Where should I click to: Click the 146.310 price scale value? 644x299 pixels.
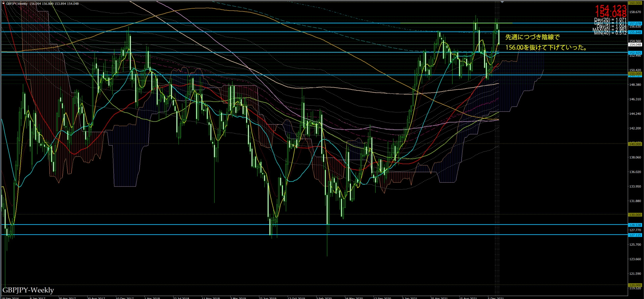(x=635, y=99)
